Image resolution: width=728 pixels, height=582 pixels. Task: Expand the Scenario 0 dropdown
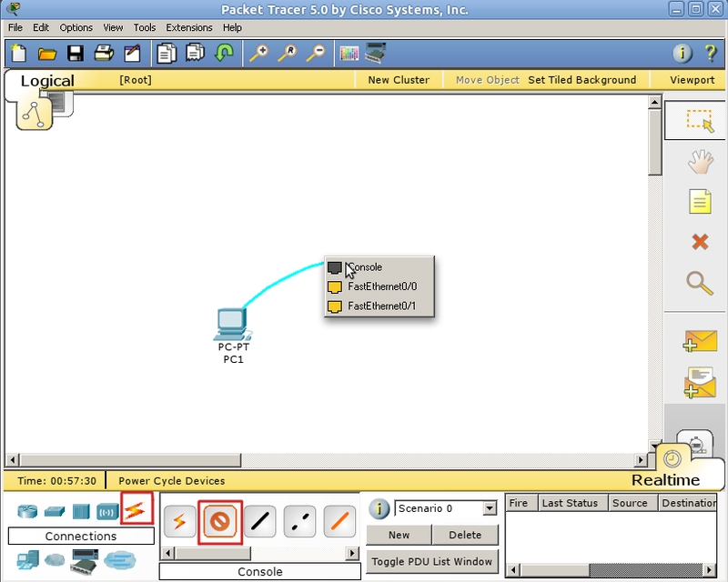pos(490,508)
